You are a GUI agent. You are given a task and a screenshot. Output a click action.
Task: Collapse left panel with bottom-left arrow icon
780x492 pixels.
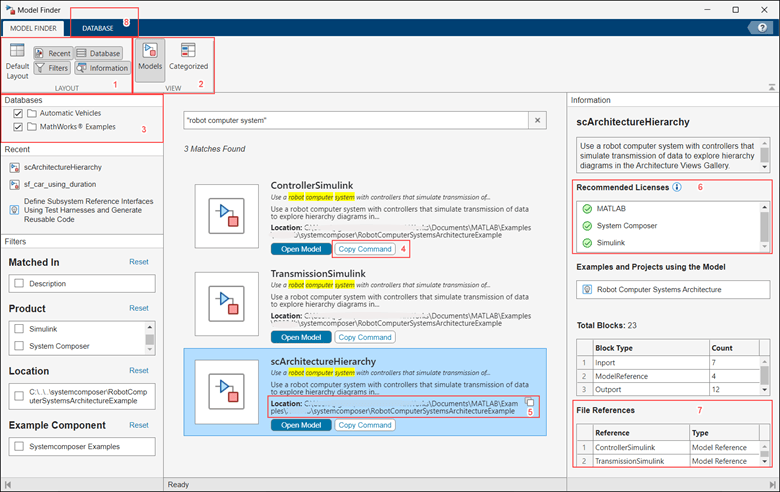[x=7, y=485]
